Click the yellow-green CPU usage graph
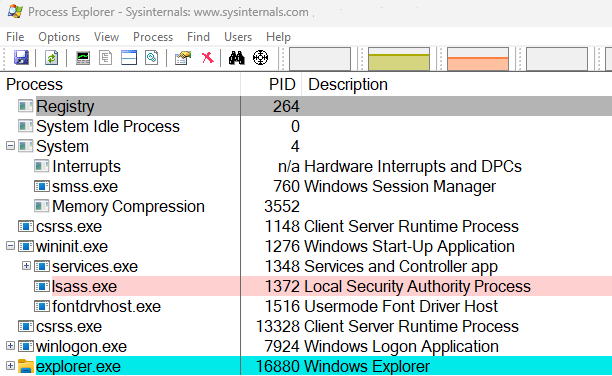This screenshot has height=376, width=612. coord(399,59)
